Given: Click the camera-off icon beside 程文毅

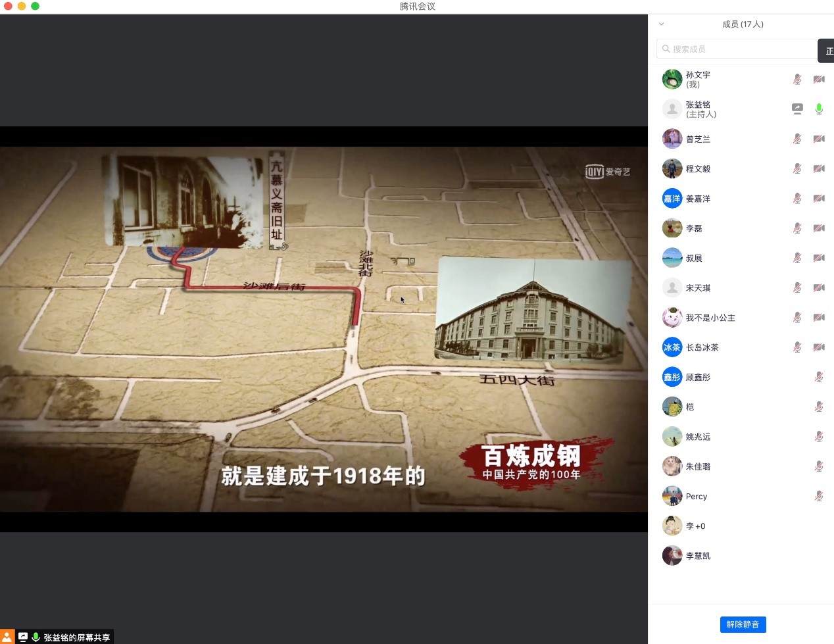Looking at the screenshot, I should [x=819, y=168].
